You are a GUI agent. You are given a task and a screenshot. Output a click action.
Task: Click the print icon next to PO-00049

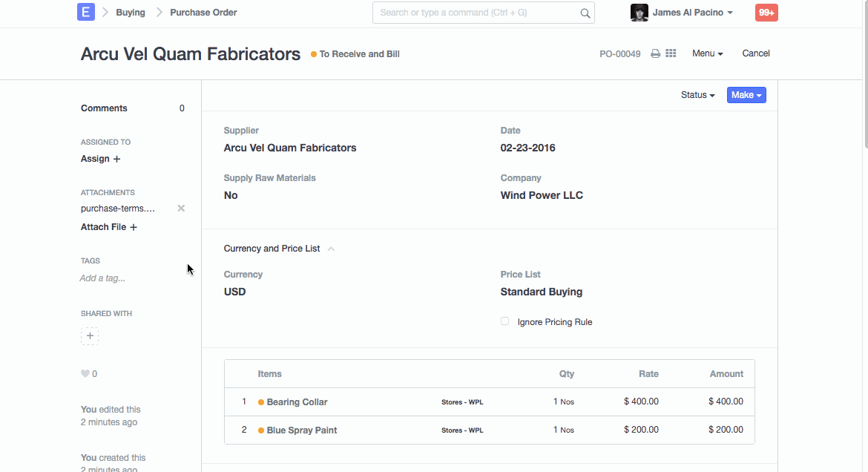pyautogui.click(x=655, y=53)
